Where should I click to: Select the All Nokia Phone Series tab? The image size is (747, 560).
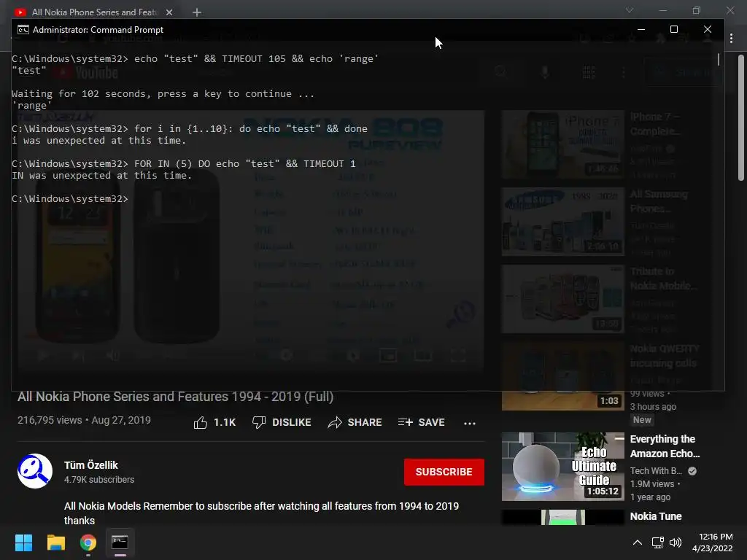94,12
